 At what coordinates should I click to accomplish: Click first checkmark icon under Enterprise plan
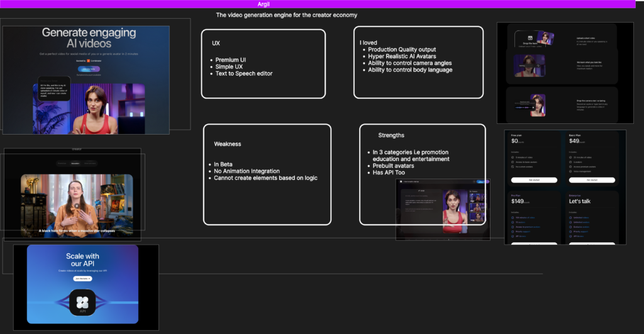(572, 217)
